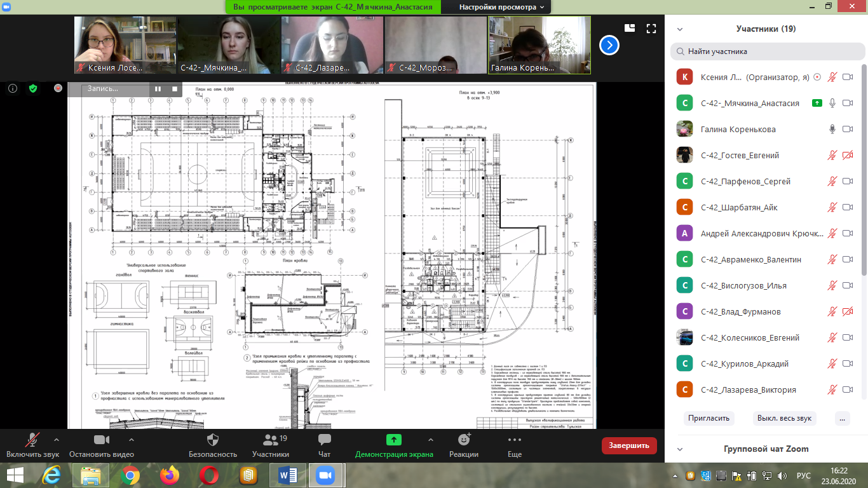This screenshot has height=488, width=868.
Task: Expand video options caret beside Остановить видео
Action: pyautogui.click(x=131, y=439)
